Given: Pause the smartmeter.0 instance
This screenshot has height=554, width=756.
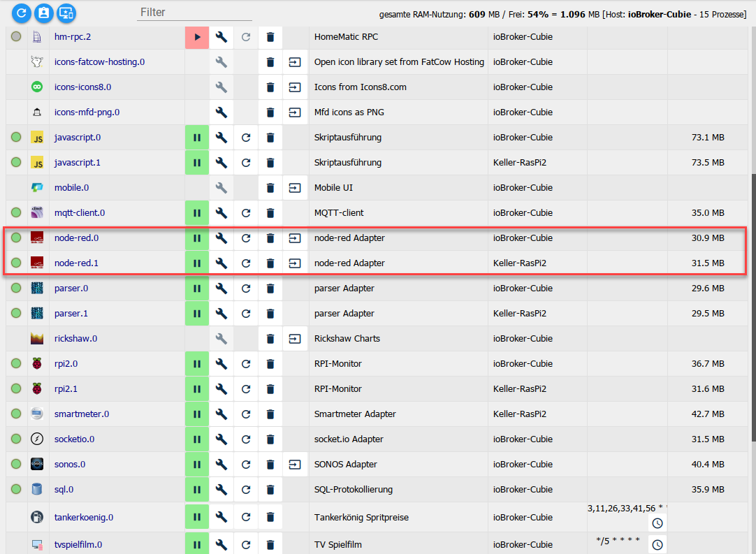Looking at the screenshot, I should pos(197,414).
